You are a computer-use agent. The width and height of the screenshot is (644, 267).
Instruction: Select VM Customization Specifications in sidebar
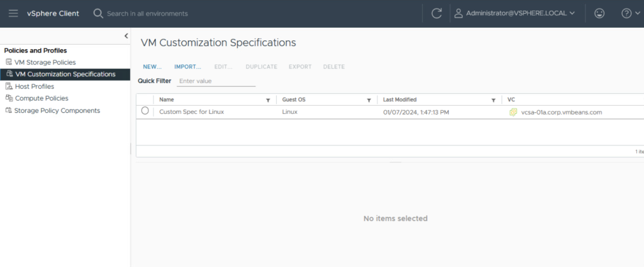(65, 74)
